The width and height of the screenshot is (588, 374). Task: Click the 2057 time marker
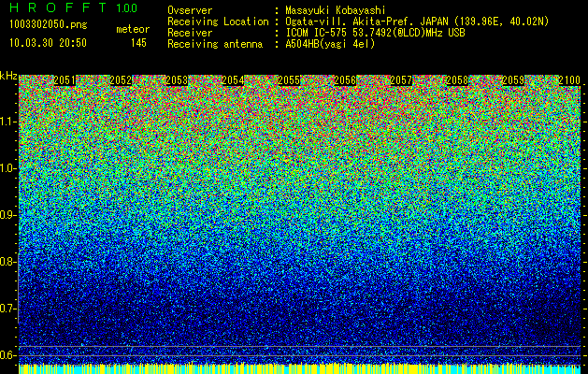(401, 80)
